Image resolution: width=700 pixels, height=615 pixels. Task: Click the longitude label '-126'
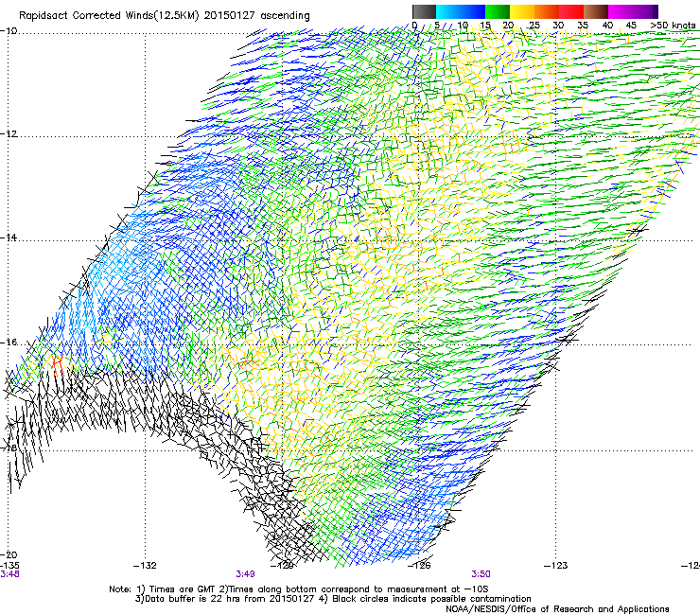pos(419,566)
